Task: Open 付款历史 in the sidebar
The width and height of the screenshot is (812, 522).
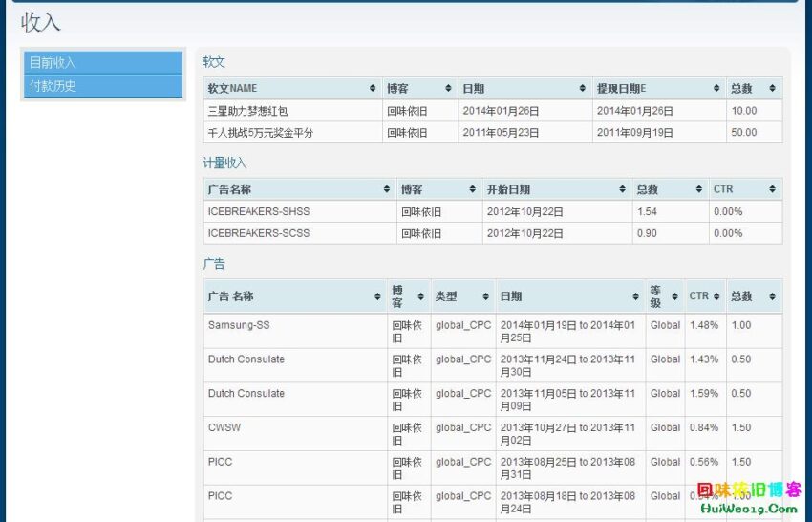Action: tap(102, 86)
